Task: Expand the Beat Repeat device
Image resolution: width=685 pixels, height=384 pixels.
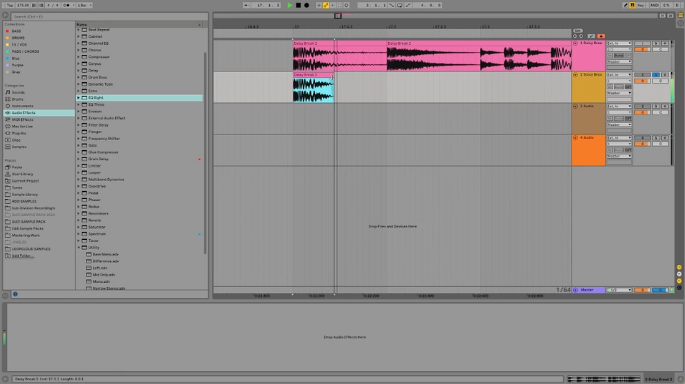Action: pyautogui.click(x=79, y=30)
